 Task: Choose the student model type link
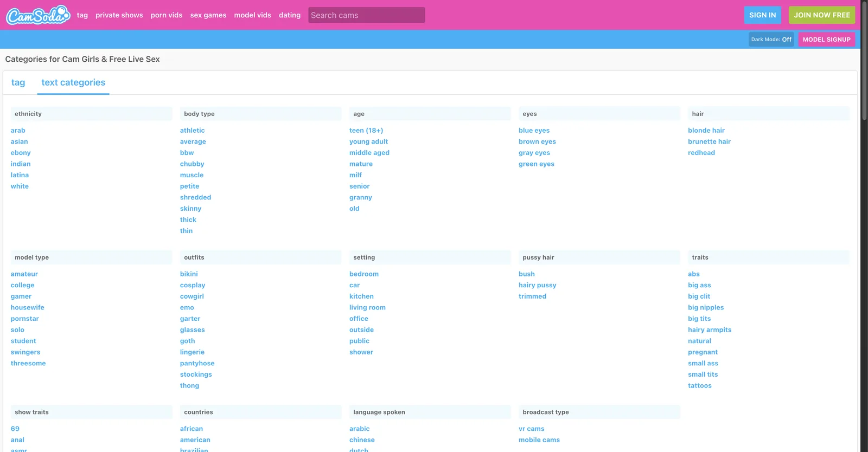pyautogui.click(x=23, y=341)
